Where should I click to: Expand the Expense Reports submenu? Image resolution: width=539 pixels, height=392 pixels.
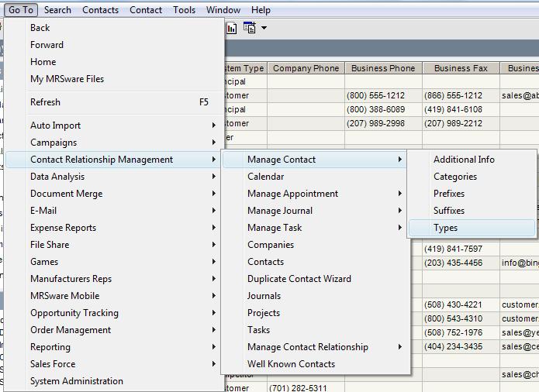pos(115,228)
